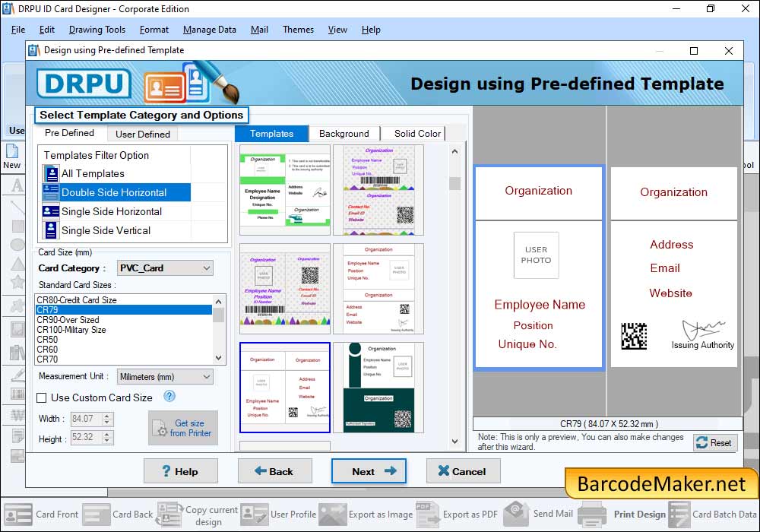
Task: Select the text tool letter A icon
Action: tap(17, 185)
